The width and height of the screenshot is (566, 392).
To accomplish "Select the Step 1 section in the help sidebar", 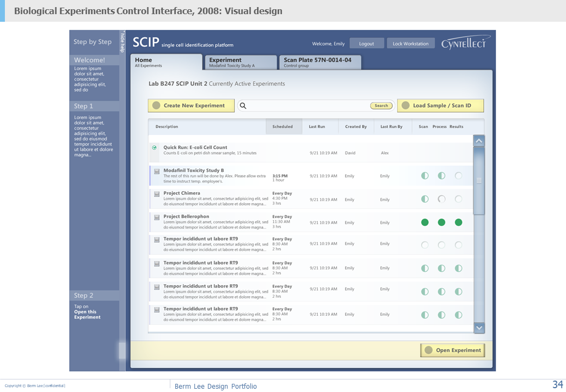I will pyautogui.click(x=95, y=106).
